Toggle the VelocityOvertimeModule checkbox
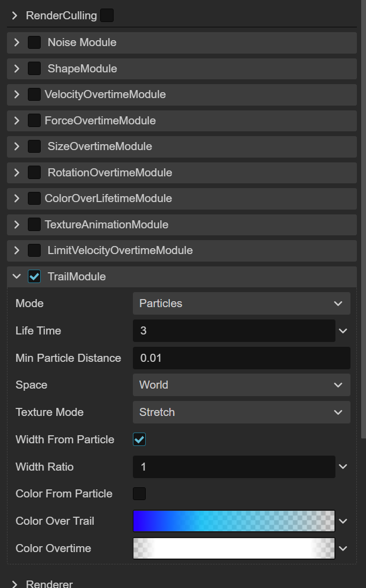 click(34, 94)
